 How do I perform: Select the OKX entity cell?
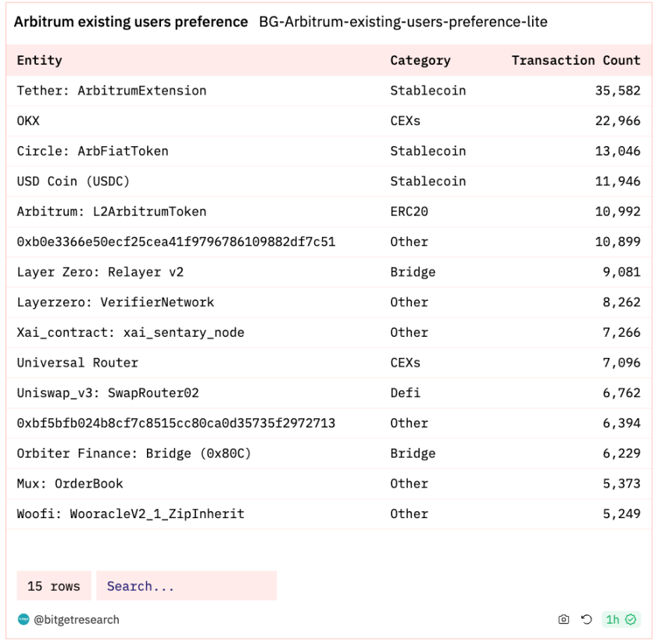tap(28, 121)
